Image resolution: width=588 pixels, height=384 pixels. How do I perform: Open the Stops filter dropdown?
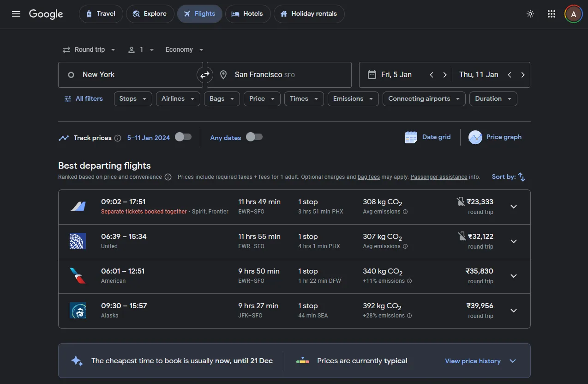click(133, 99)
